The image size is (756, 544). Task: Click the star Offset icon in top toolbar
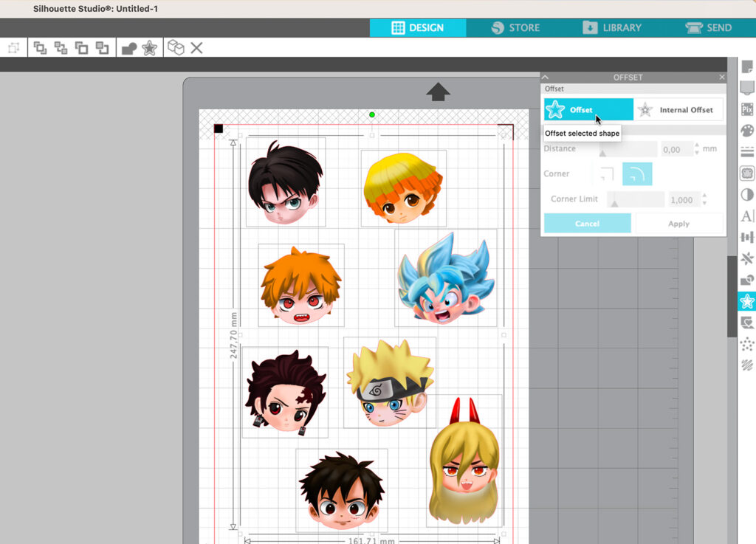point(149,48)
